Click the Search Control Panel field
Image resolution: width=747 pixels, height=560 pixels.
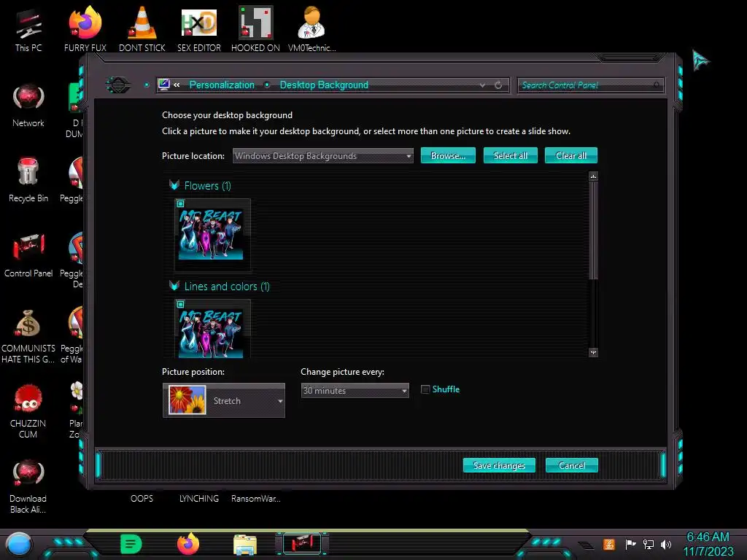pyautogui.click(x=590, y=85)
